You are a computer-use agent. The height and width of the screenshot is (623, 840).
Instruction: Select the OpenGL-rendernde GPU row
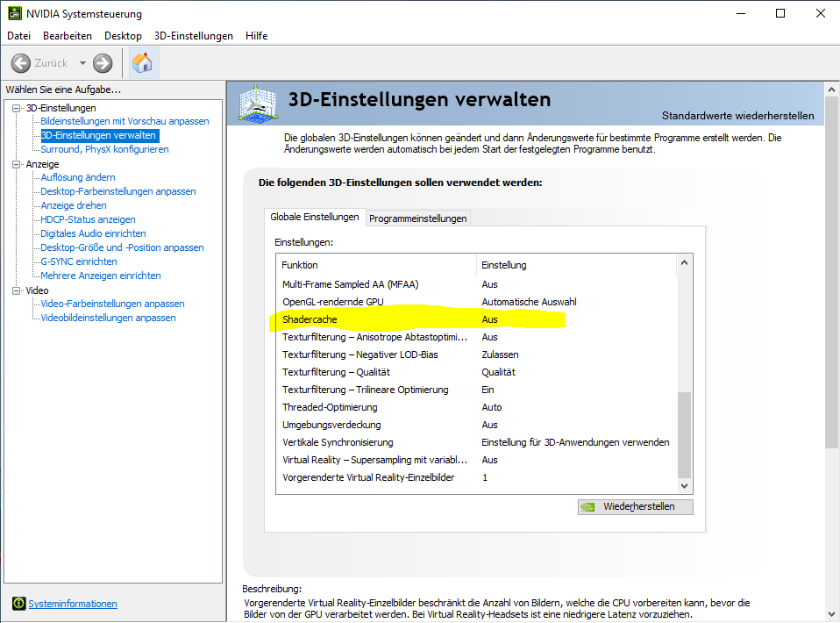tap(476, 302)
